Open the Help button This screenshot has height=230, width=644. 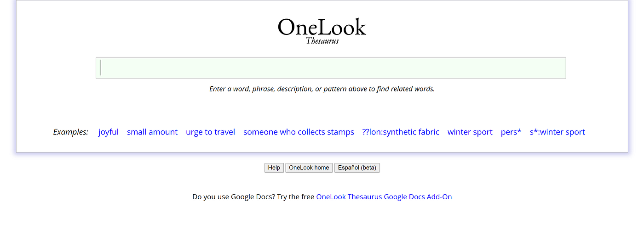274,168
